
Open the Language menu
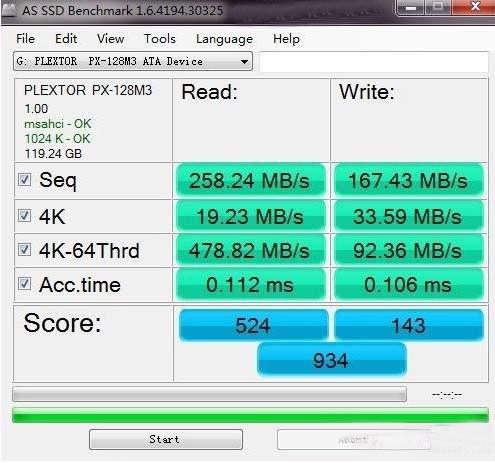[224, 39]
